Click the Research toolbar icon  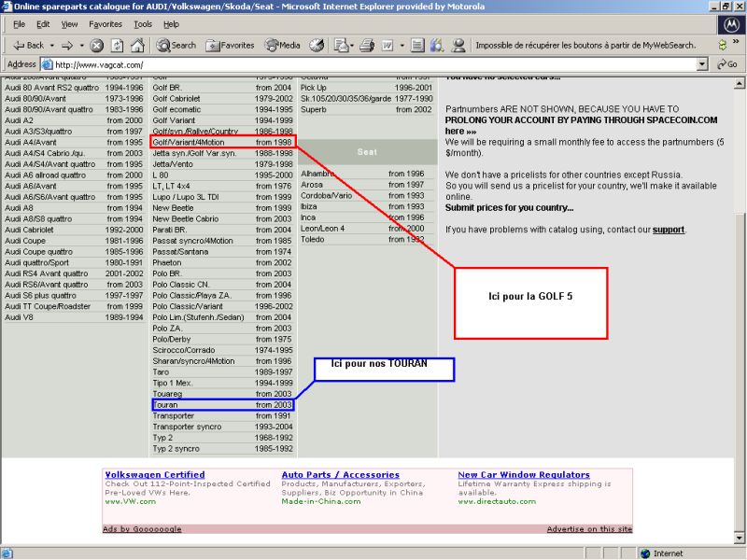click(437, 46)
